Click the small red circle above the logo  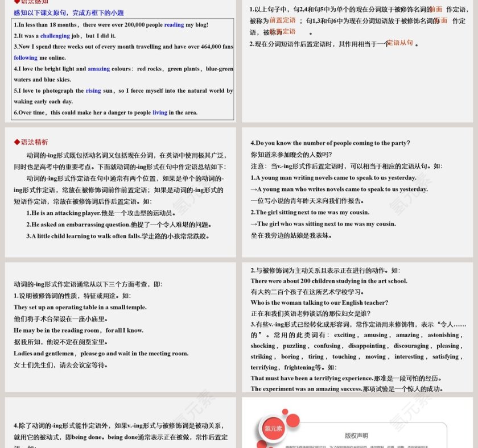pyautogui.click(x=285, y=412)
